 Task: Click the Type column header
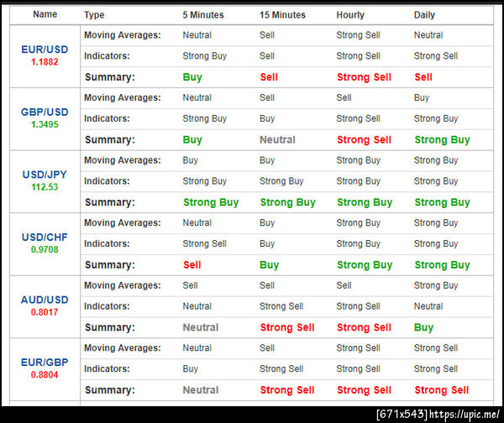[94, 15]
